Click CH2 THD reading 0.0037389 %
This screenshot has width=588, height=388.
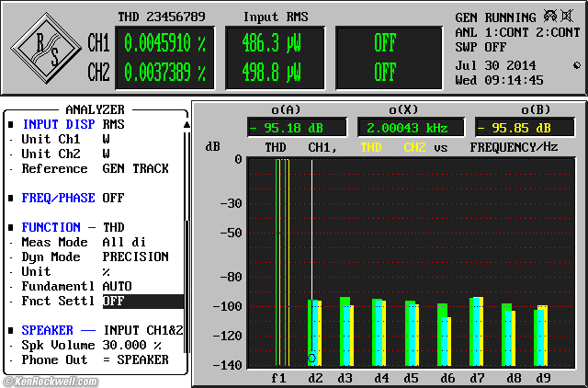164,72
